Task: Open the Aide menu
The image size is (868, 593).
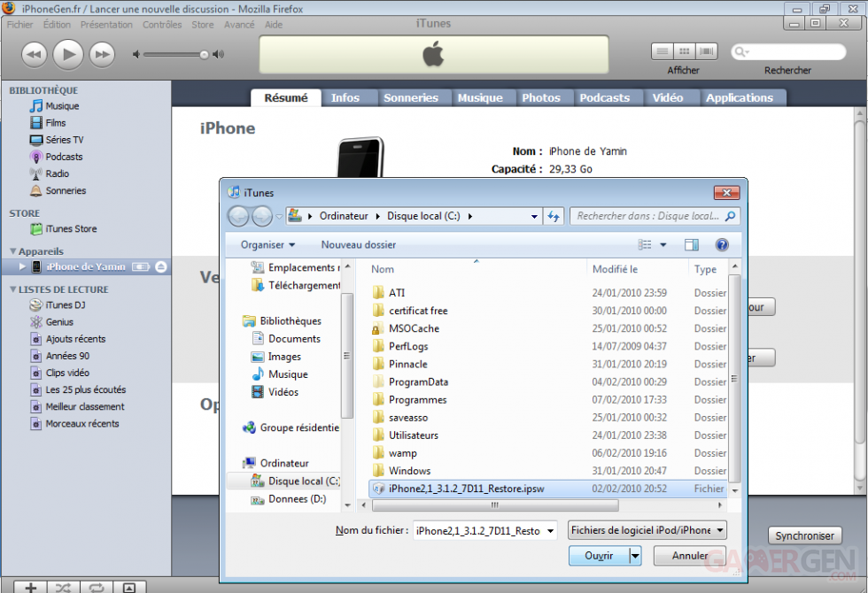Action: point(274,25)
